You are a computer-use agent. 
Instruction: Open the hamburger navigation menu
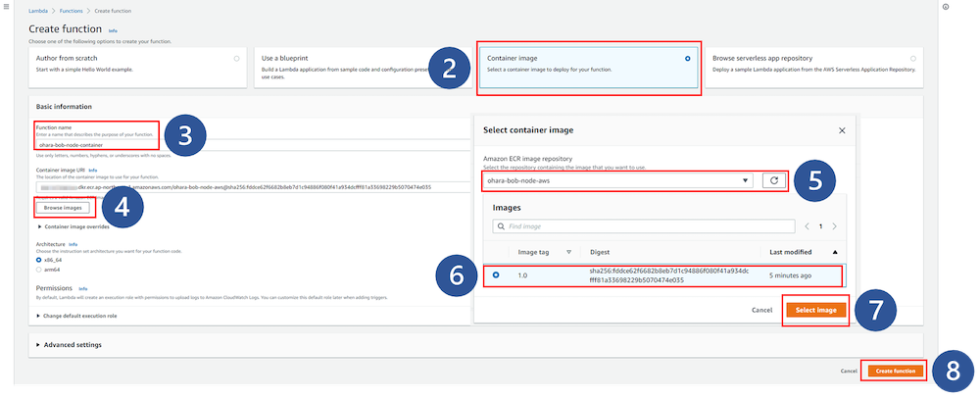[7, 9]
